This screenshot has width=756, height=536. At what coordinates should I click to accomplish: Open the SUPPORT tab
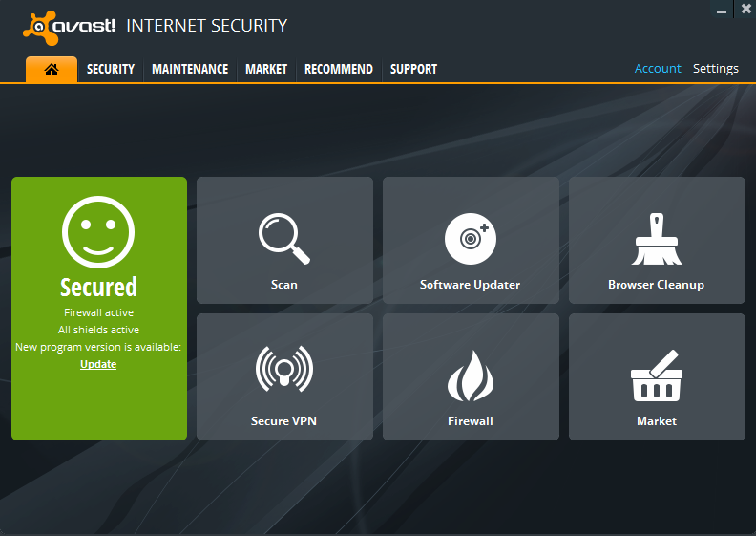click(413, 69)
